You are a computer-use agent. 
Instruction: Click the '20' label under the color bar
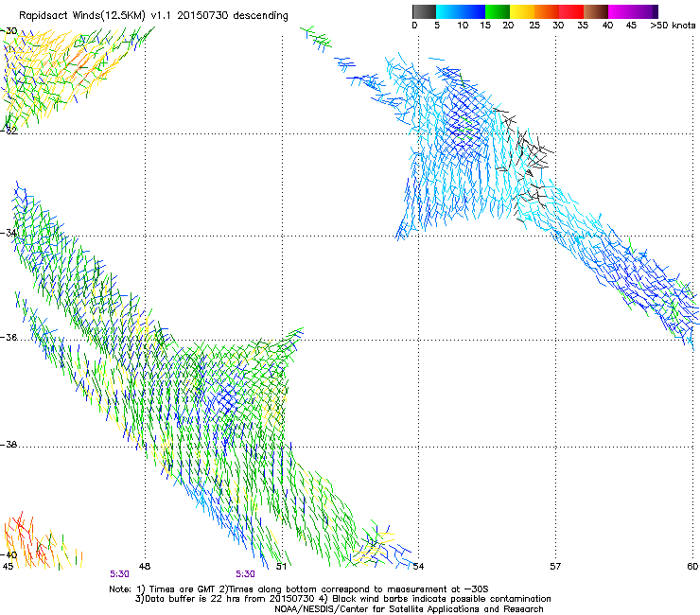(x=509, y=26)
